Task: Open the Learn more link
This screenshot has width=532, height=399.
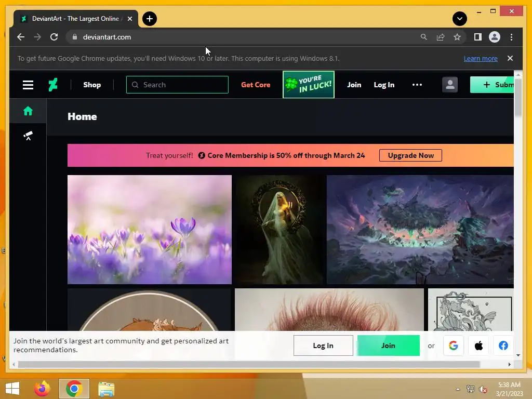Action: point(481,58)
